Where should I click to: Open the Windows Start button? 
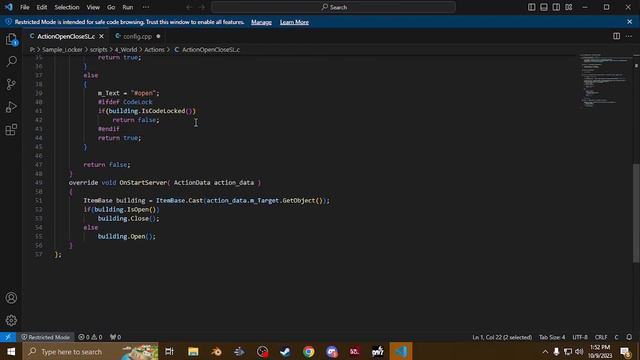coord(11,351)
